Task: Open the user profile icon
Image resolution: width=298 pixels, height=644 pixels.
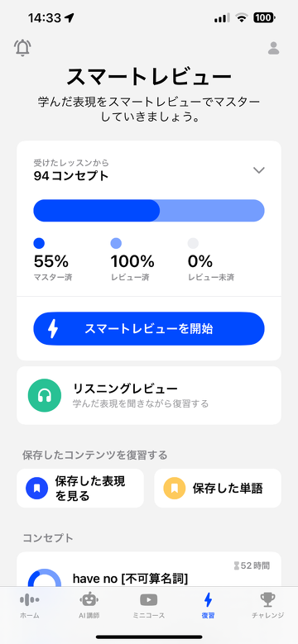Action: click(x=273, y=48)
